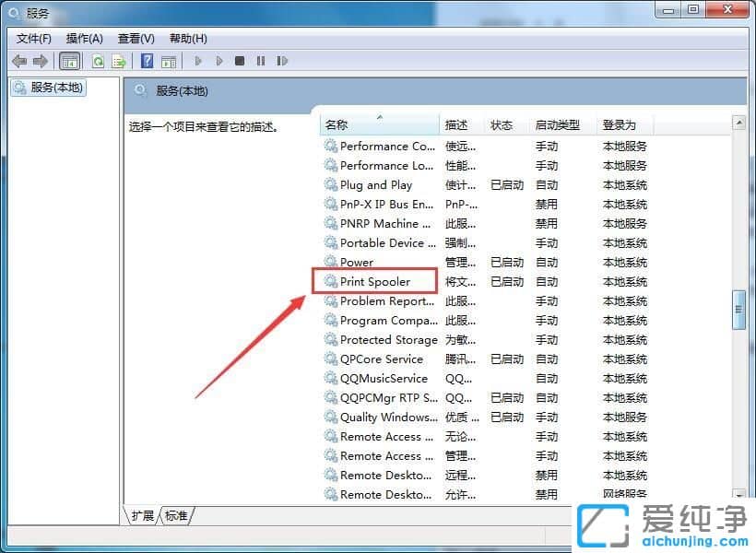Open the 操作(A) menu
The image size is (756, 553).
point(85,38)
